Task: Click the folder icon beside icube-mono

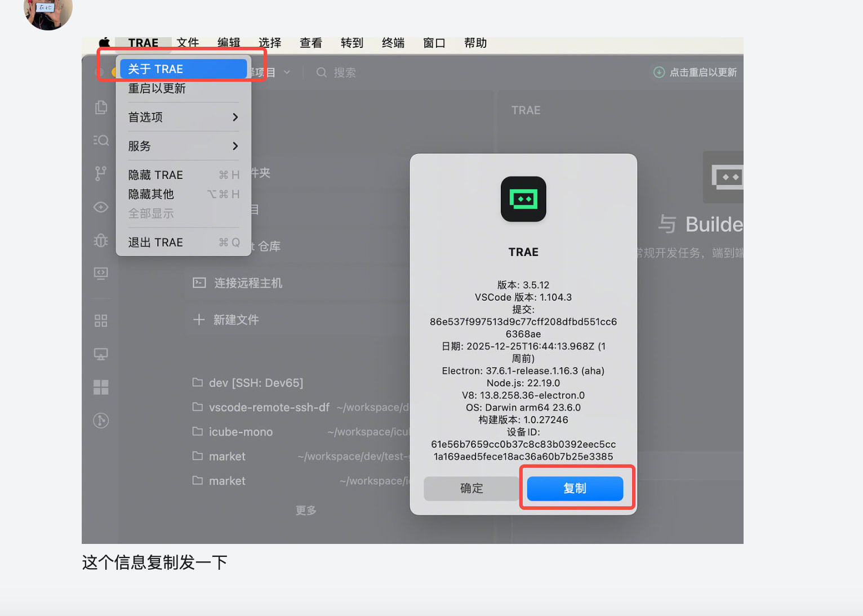Action: (197, 431)
